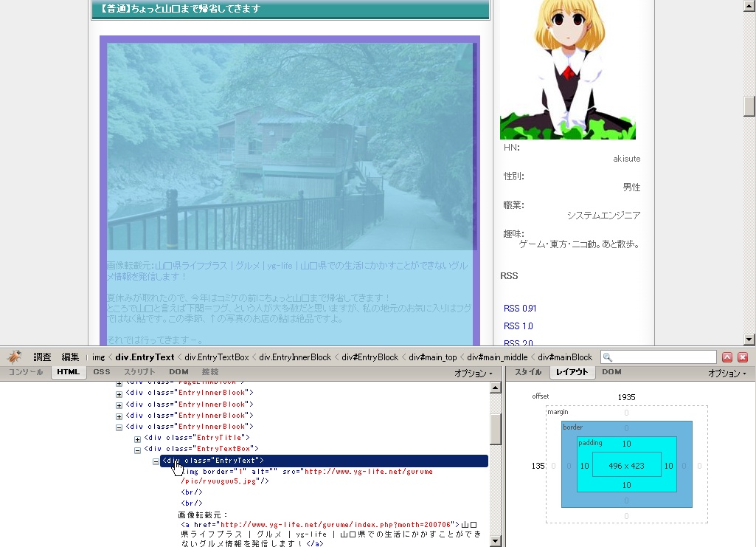Switch to the CSS tab
756x547 pixels.
point(101,372)
